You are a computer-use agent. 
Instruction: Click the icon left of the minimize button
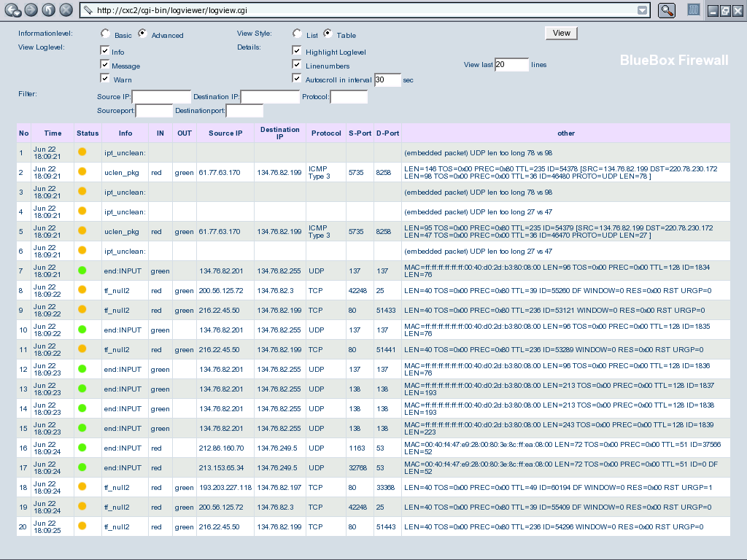694,10
